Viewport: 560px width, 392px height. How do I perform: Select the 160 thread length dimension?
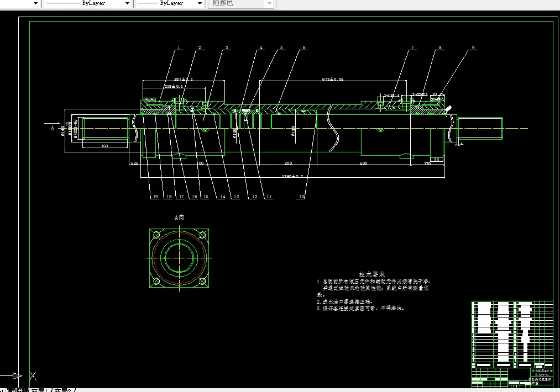pyautogui.click(x=104, y=146)
